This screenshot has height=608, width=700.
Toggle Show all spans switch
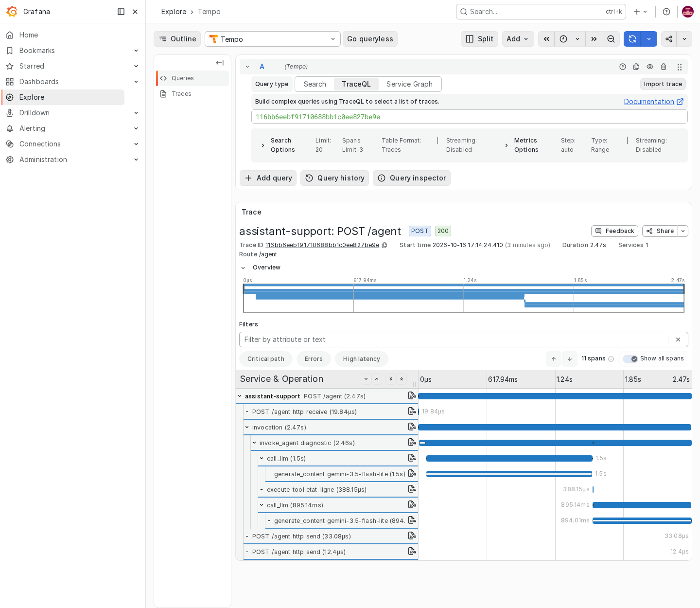630,359
